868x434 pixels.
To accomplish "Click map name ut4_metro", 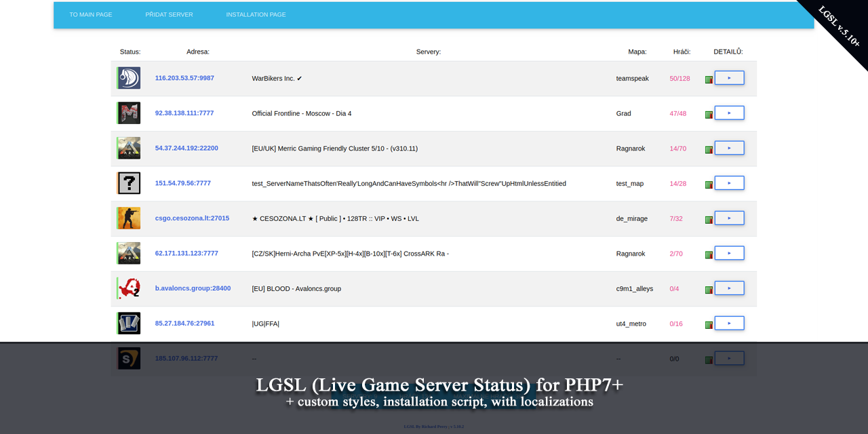I will (x=631, y=323).
